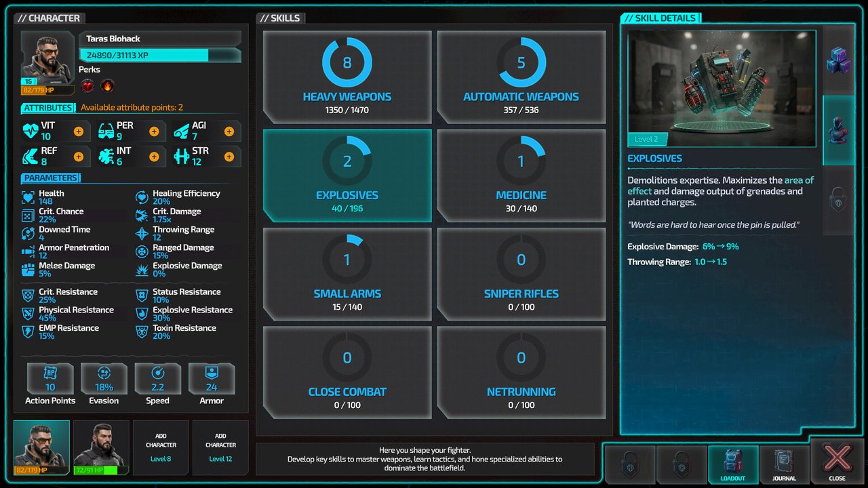Image resolution: width=868 pixels, height=488 pixels.
Task: Add a point to STR attribute
Action: tap(229, 157)
